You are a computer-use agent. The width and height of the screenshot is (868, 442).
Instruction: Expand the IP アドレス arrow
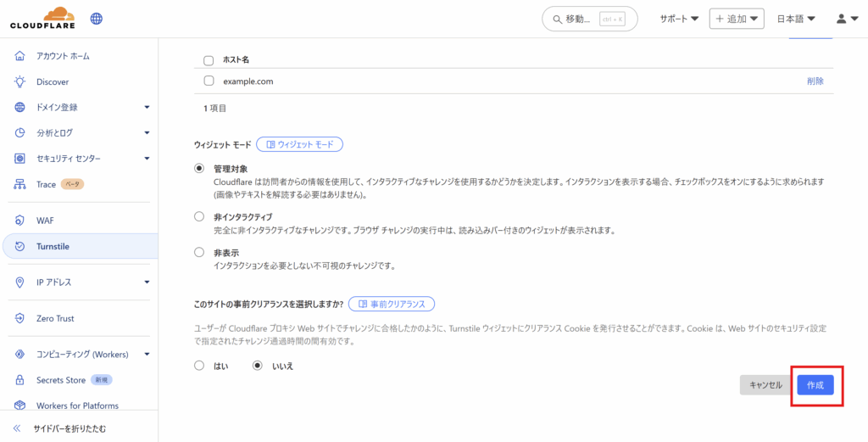coord(147,283)
